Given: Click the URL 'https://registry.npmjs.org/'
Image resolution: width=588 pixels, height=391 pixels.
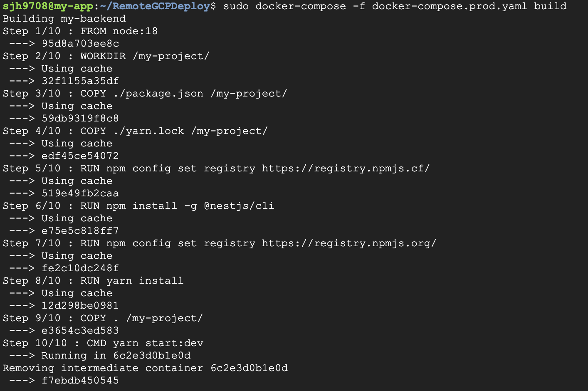Looking at the screenshot, I should (349, 243).
